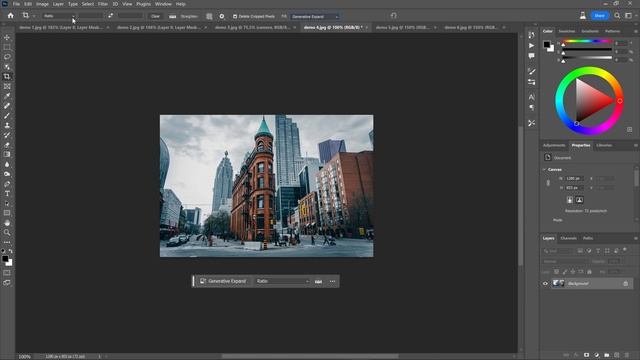Image resolution: width=640 pixels, height=360 pixels.
Task: Switch to the Channels tab
Action: (x=568, y=238)
